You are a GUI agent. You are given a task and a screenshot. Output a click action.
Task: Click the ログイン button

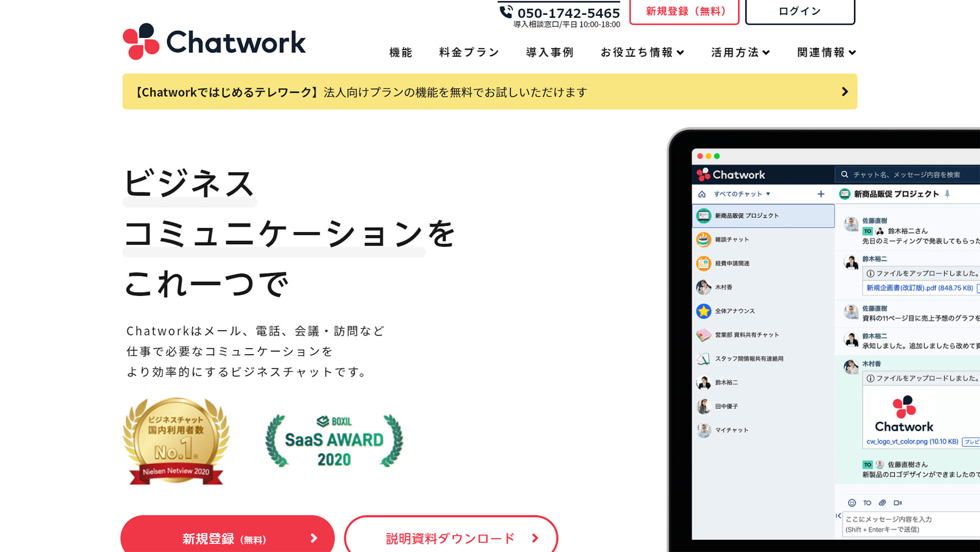[800, 11]
